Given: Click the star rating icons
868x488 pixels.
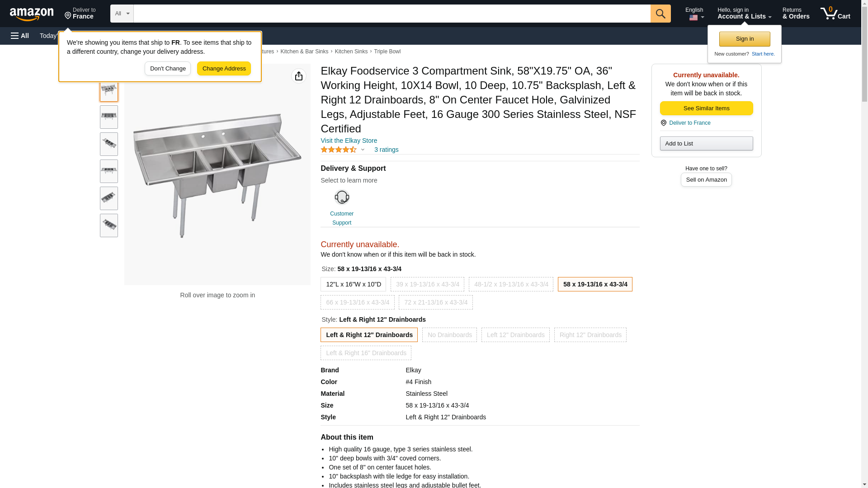Looking at the screenshot, I should pos(339,150).
